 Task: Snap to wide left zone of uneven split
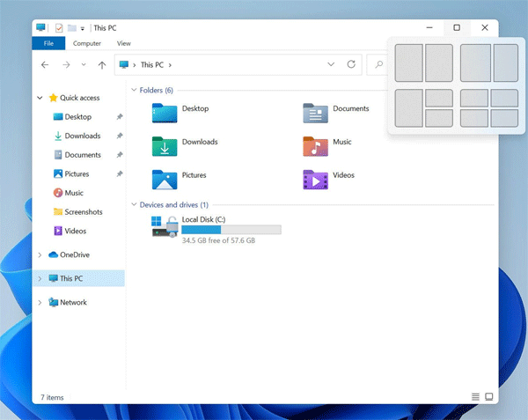(x=475, y=63)
